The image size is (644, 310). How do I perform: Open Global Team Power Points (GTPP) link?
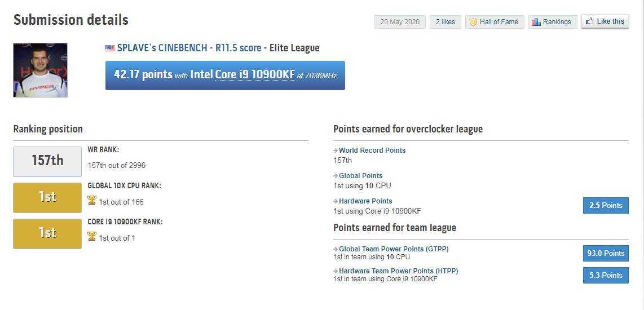(x=394, y=249)
